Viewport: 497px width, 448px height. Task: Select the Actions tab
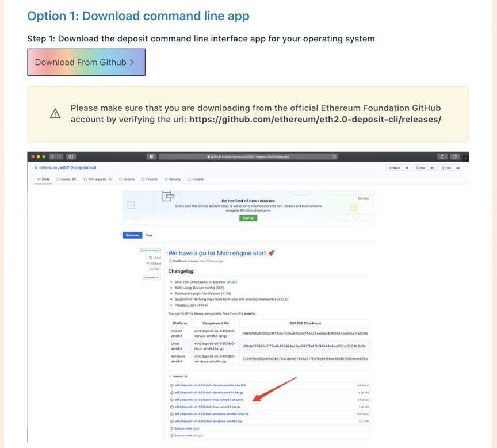click(127, 179)
